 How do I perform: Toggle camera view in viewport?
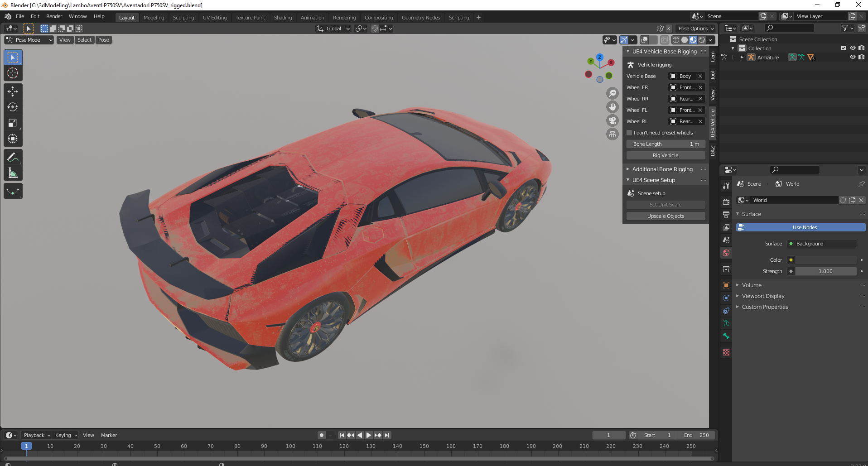[612, 120]
